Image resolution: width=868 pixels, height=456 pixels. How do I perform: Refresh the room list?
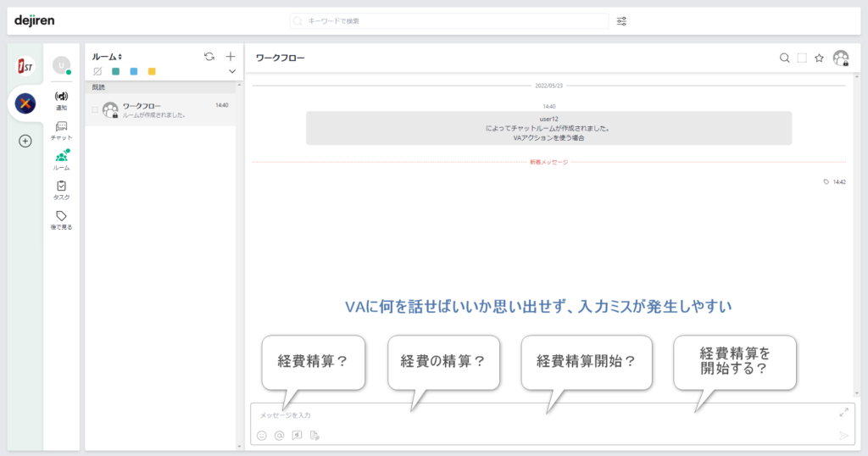click(x=209, y=57)
